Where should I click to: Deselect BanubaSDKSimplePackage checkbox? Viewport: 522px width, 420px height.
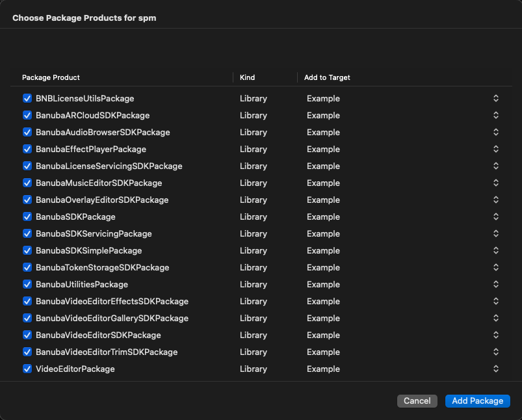click(27, 250)
